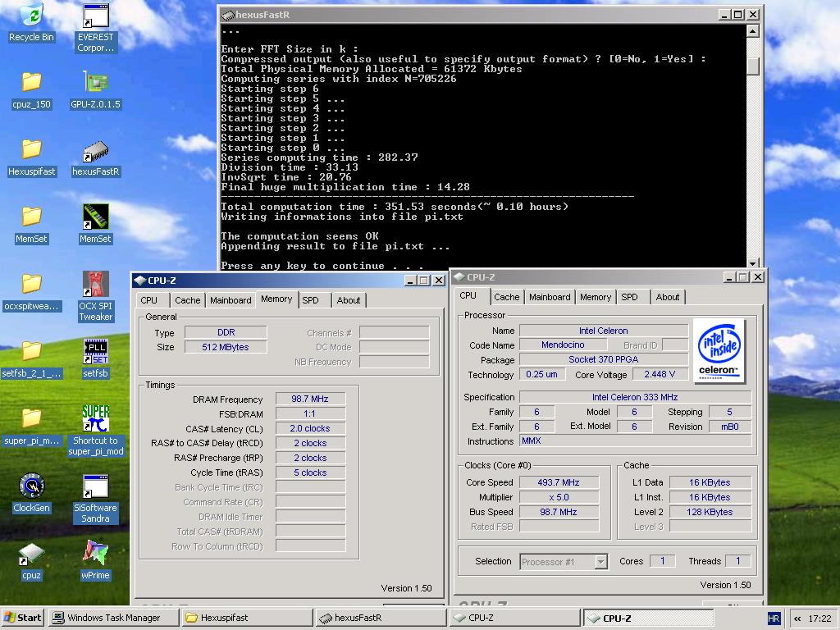
Task: Click the Core Speed 493.7 MHz field
Action: (x=559, y=482)
